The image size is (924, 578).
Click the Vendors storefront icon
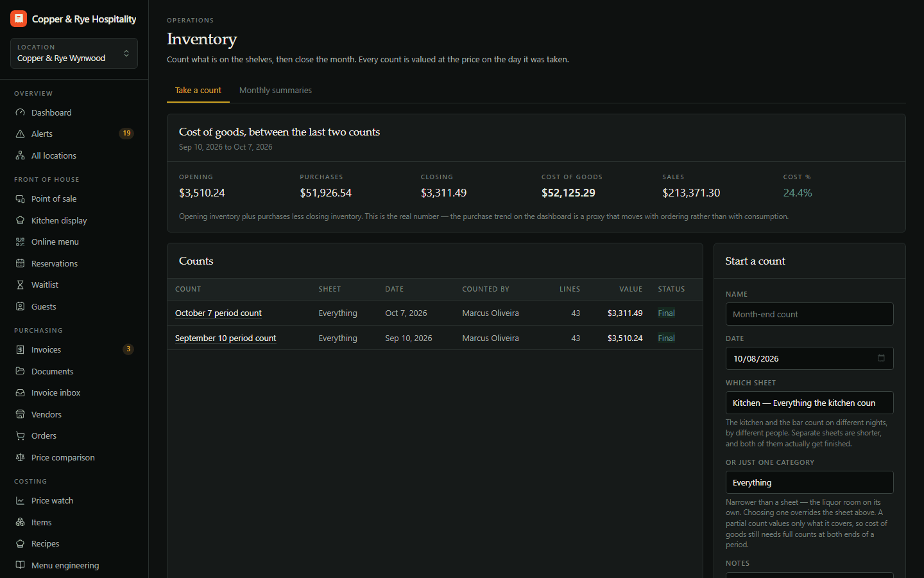(20, 414)
